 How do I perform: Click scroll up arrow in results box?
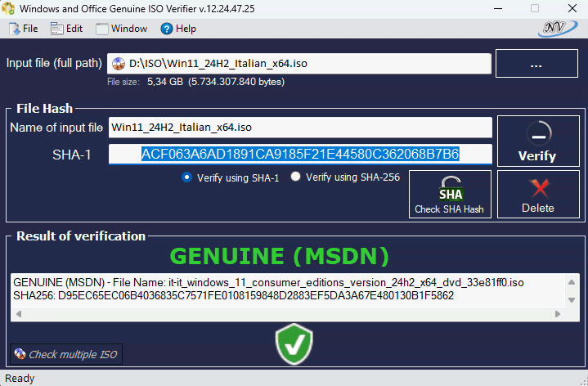tap(572, 282)
